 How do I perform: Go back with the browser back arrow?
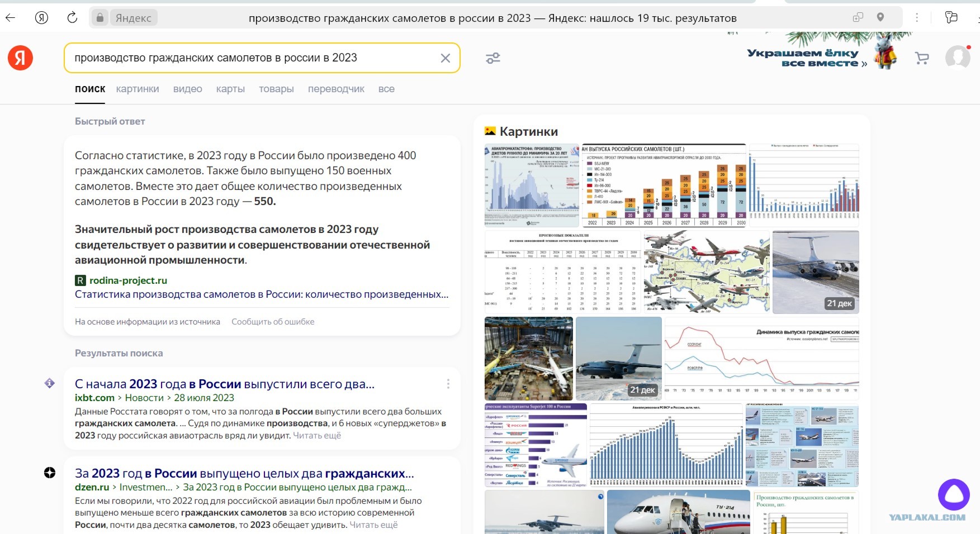click(10, 18)
